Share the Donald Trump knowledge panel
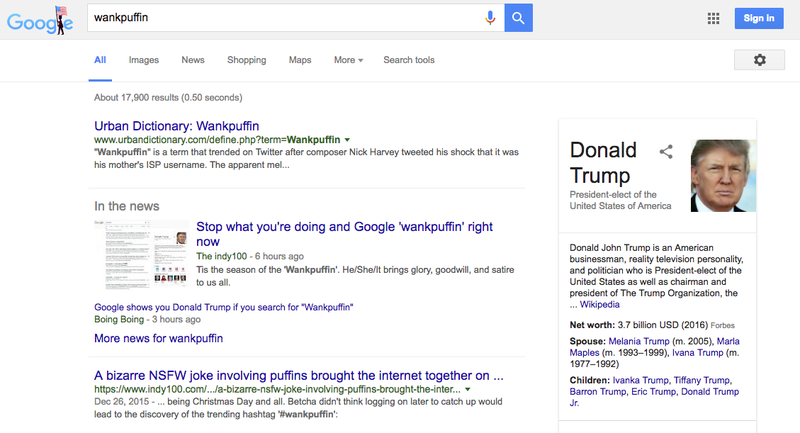This screenshot has width=800, height=433. click(x=666, y=151)
